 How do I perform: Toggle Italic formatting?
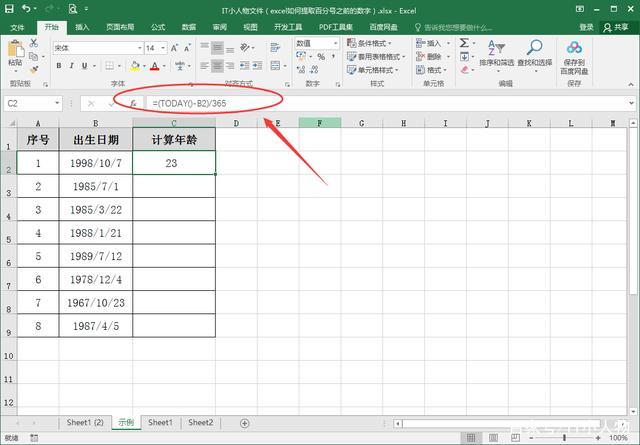[71, 65]
